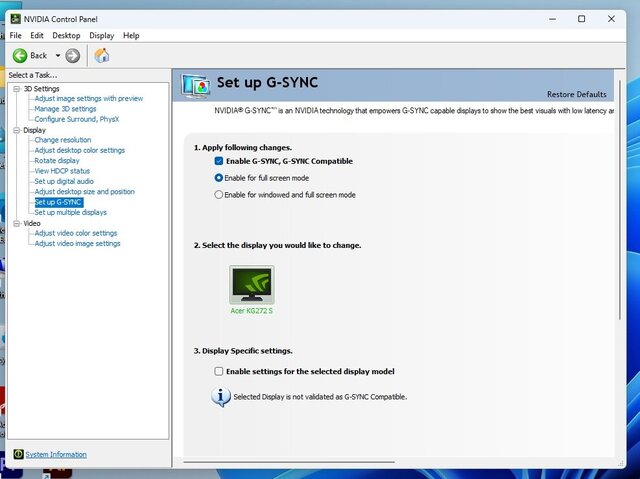
Task: Open the Desktop menu
Action: pos(66,36)
